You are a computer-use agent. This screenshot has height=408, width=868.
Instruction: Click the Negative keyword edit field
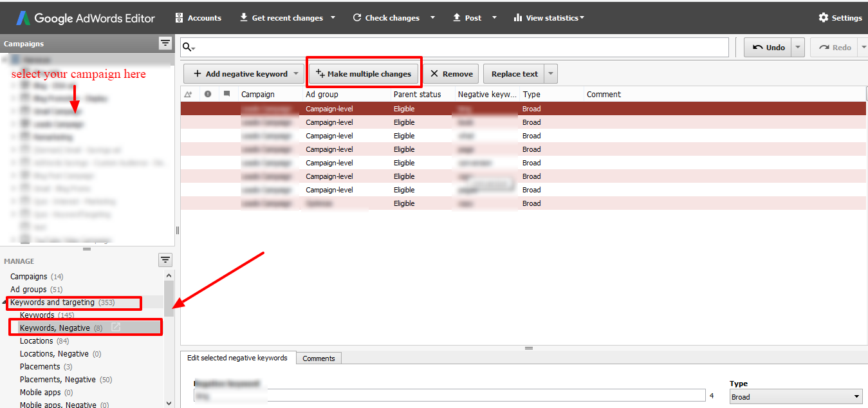[450, 396]
